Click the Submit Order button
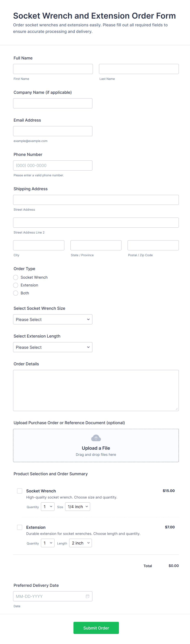Screen dimensions: 190x644 [x=96, y=628]
